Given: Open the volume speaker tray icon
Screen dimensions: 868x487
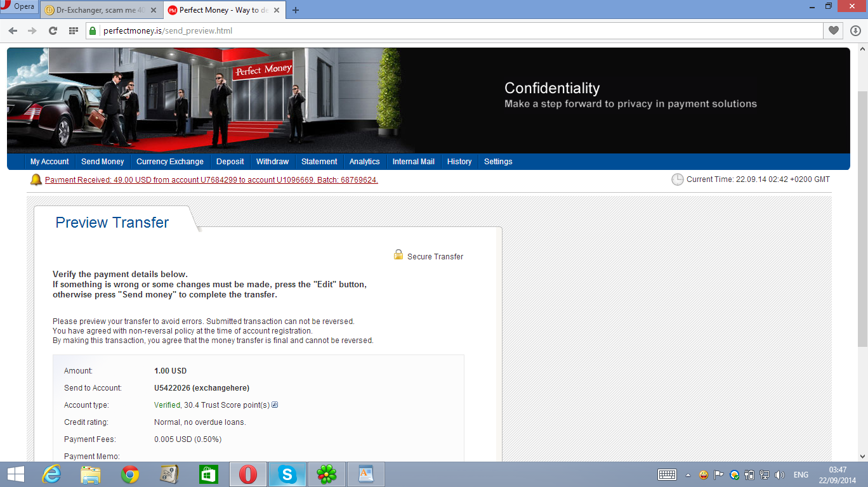Looking at the screenshot, I should click(780, 474).
